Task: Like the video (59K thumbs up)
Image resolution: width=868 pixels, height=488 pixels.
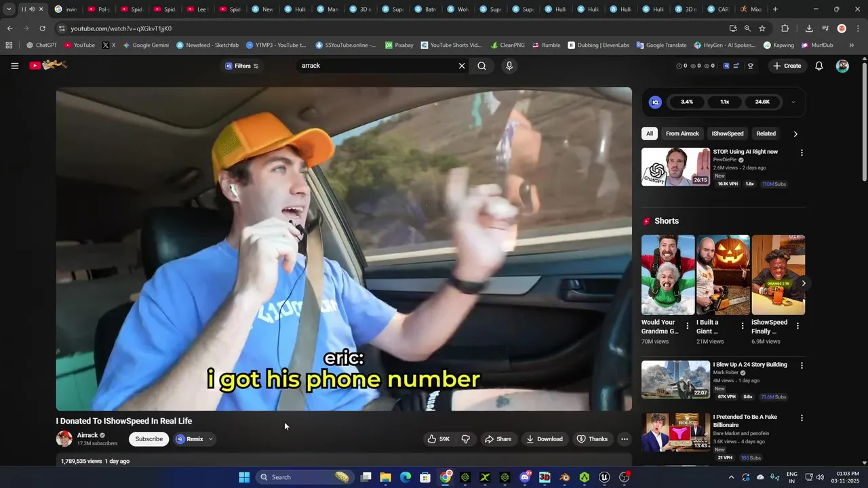Action: [438, 439]
